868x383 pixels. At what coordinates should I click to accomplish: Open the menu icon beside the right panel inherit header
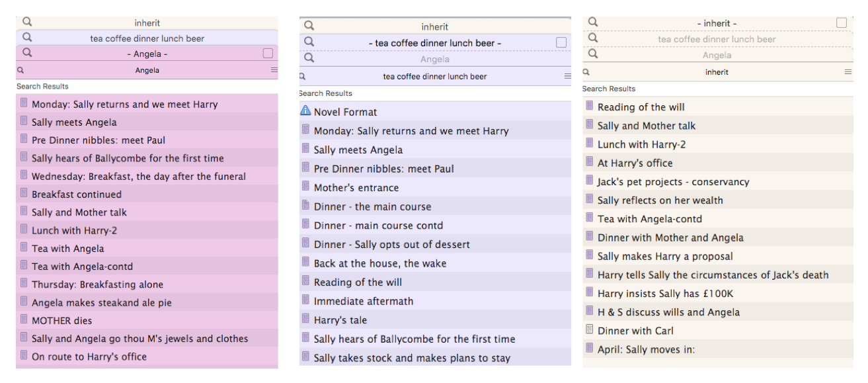(x=848, y=72)
